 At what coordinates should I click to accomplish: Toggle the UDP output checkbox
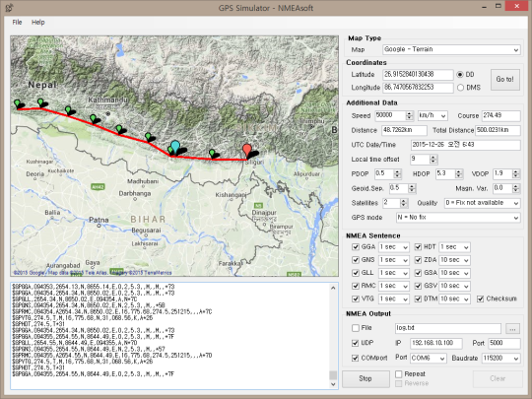pos(356,343)
